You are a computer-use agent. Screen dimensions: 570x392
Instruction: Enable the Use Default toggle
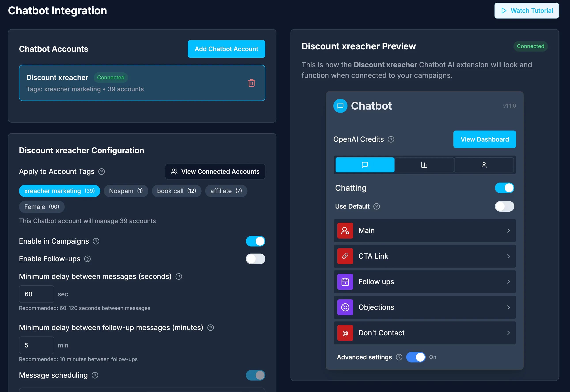pos(504,206)
